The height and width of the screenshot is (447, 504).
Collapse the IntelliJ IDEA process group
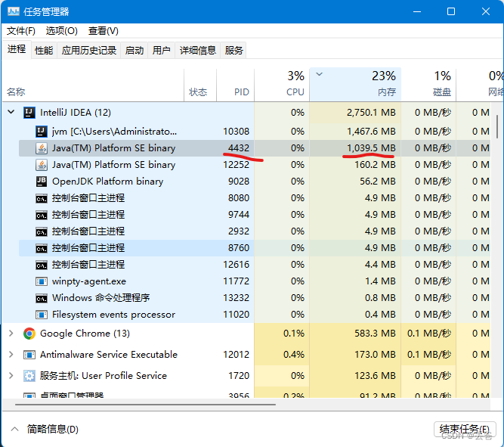click(11, 112)
